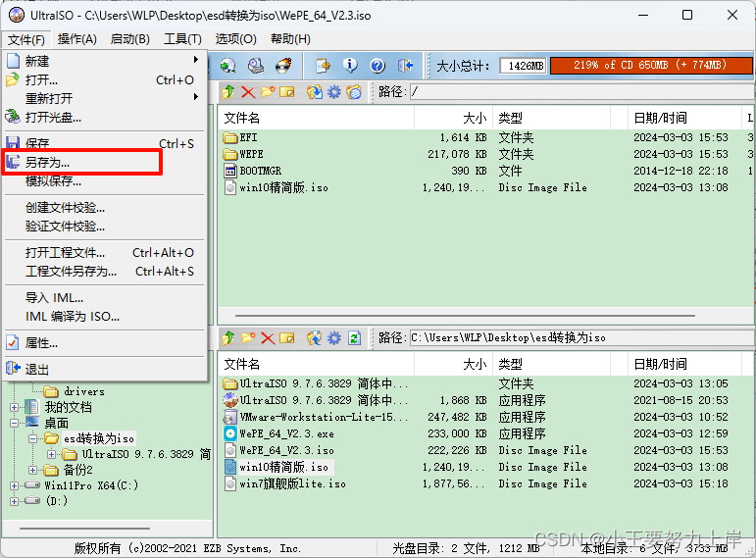This screenshot has height=558, width=756.
Task: Expand the Win11Pro X64(C:) drive node
Action: [x=14, y=485]
